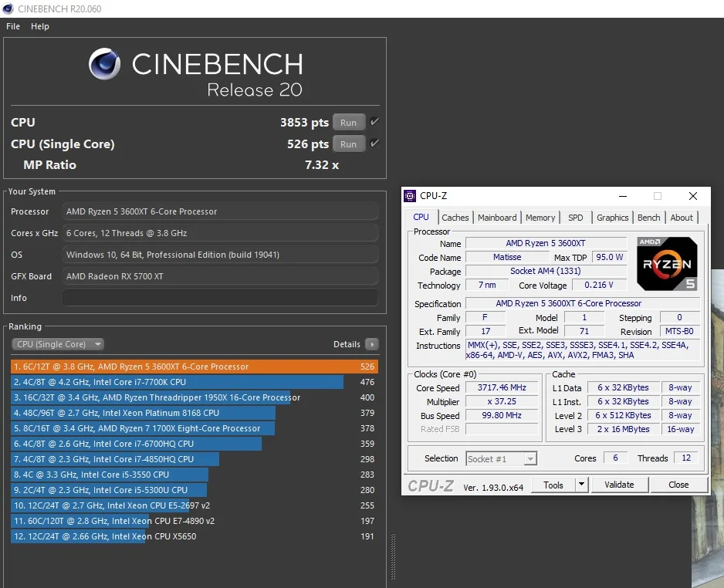The image size is (724, 588).
Task: Select the Threadripper 1950X ranking row
Action: click(x=195, y=397)
